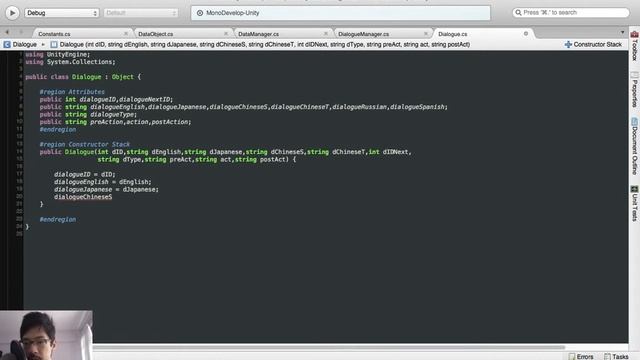
Task: Open the Tasks pad
Action: 616,356
